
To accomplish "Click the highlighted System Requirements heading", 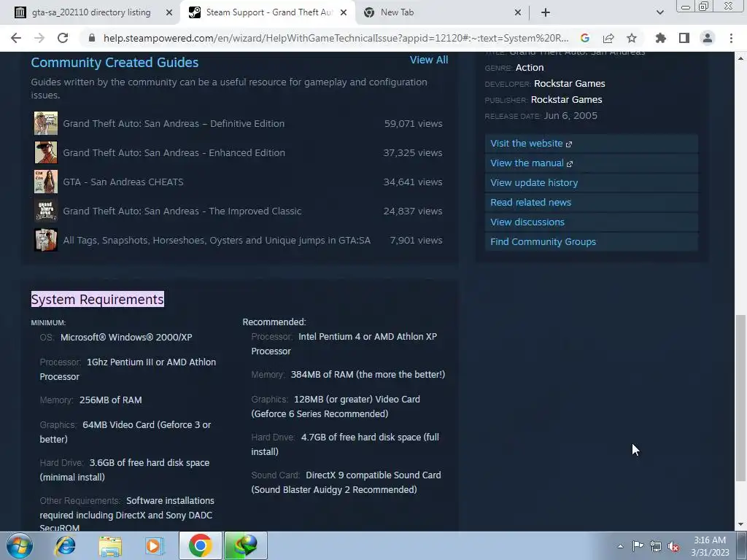I will coord(98,299).
